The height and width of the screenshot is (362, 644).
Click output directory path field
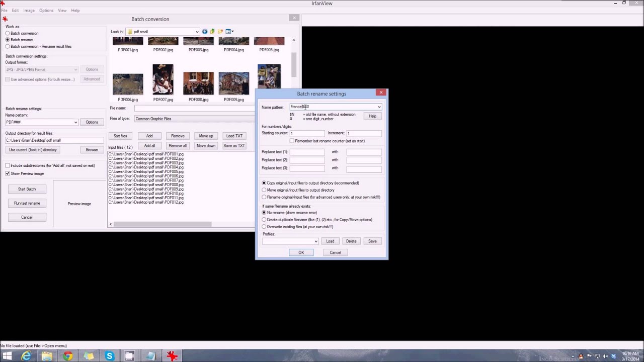click(x=54, y=141)
